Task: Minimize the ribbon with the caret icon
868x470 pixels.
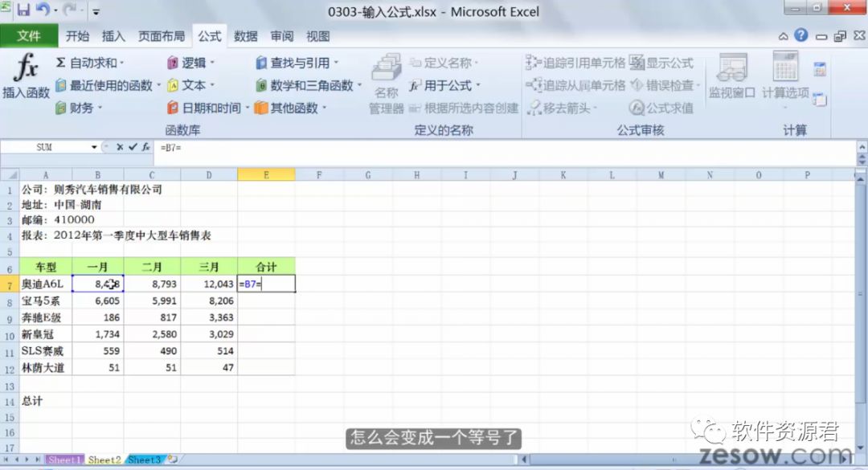Action: (784, 36)
